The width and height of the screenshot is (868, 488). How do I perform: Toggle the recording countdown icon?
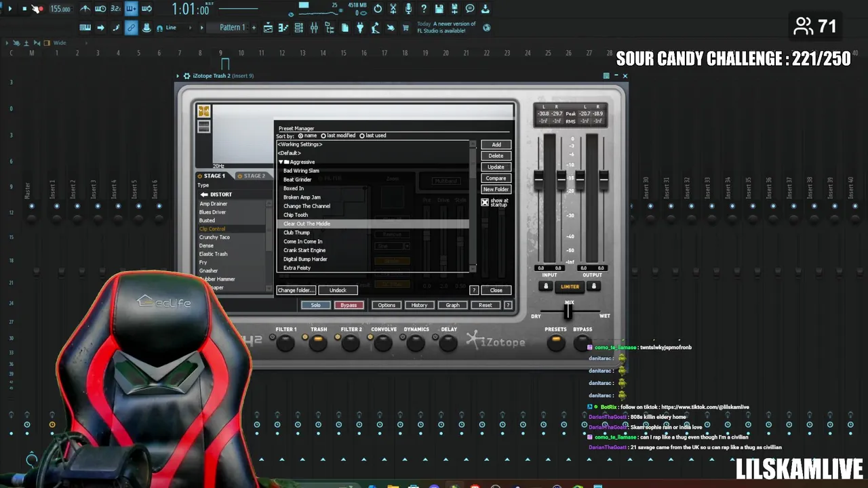pyautogui.click(x=116, y=9)
